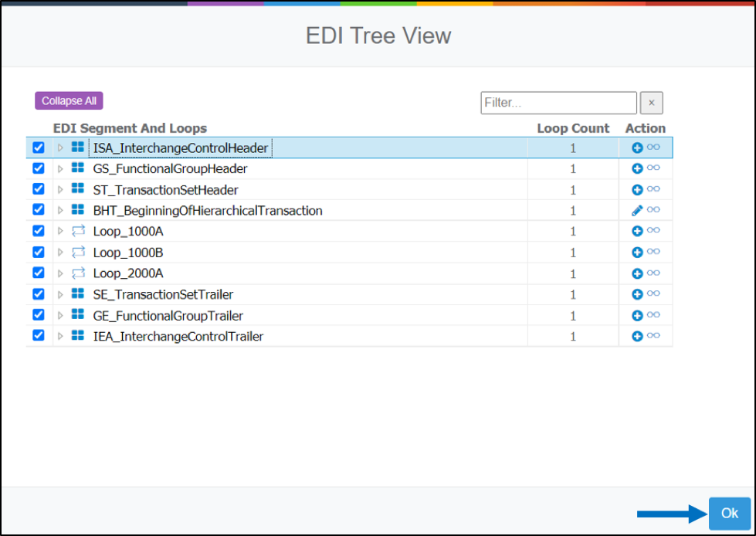Click the add icon for IEA_InterchangeControlTrailer
Viewport: 756px width, 536px height.
coord(637,337)
